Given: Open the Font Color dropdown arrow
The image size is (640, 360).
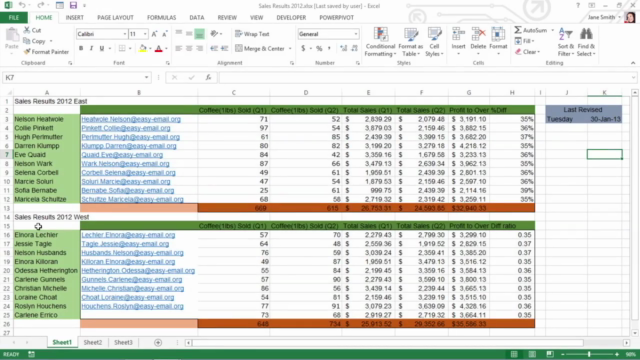Looking at the screenshot, I should pyautogui.click(x=167, y=49).
